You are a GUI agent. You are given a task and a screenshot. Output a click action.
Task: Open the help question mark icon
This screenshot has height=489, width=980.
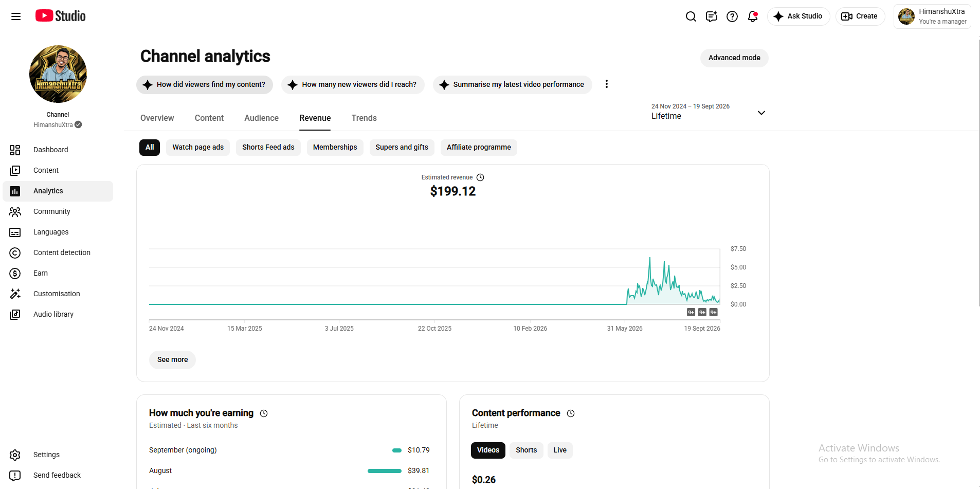tap(732, 16)
